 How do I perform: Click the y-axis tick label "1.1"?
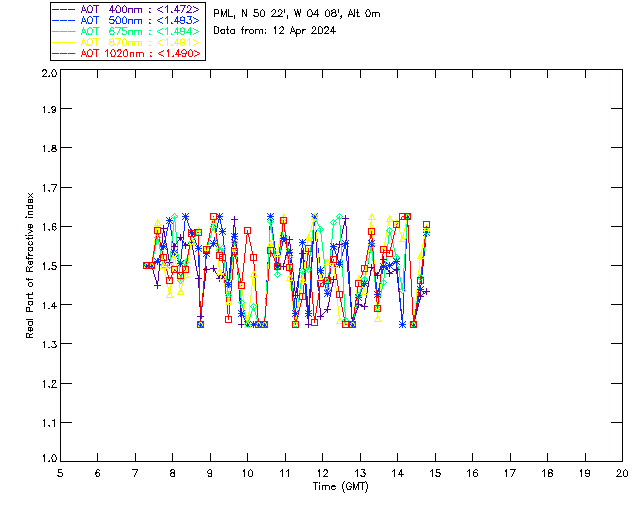click(49, 423)
